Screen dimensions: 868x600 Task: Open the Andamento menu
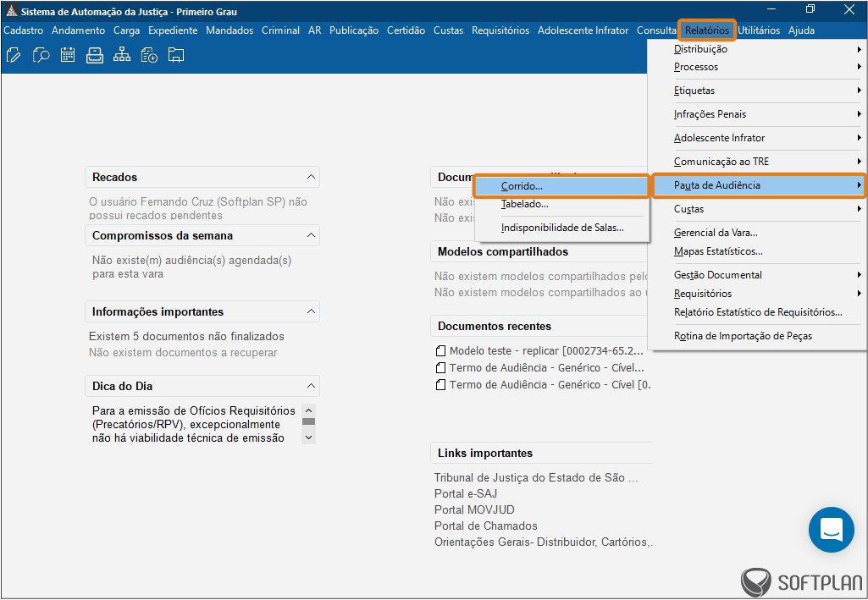[78, 30]
